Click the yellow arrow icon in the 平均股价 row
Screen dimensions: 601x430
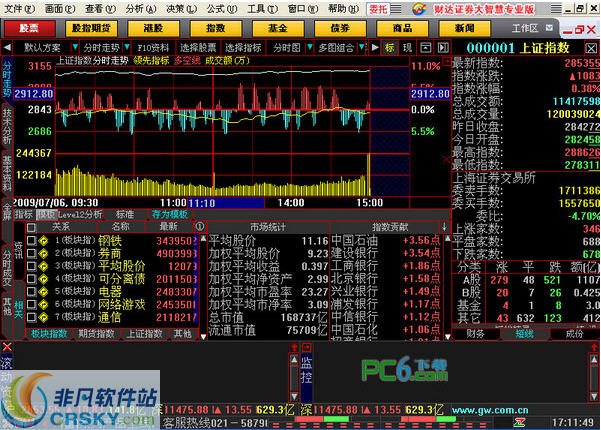coord(43,266)
